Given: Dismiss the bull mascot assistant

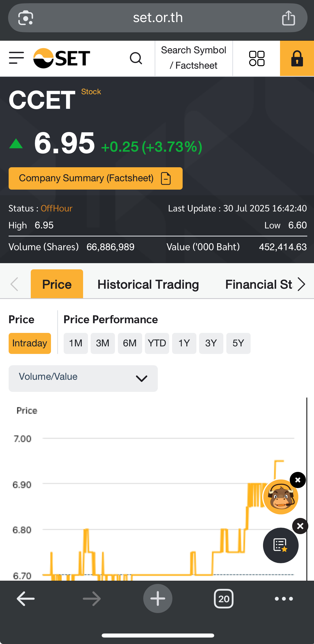Looking at the screenshot, I should click(298, 480).
